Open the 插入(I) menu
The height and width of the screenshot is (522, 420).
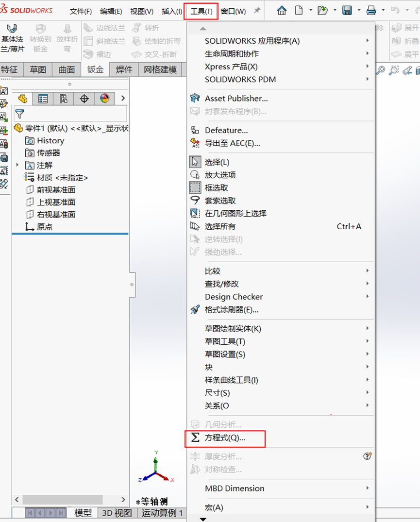(172, 12)
